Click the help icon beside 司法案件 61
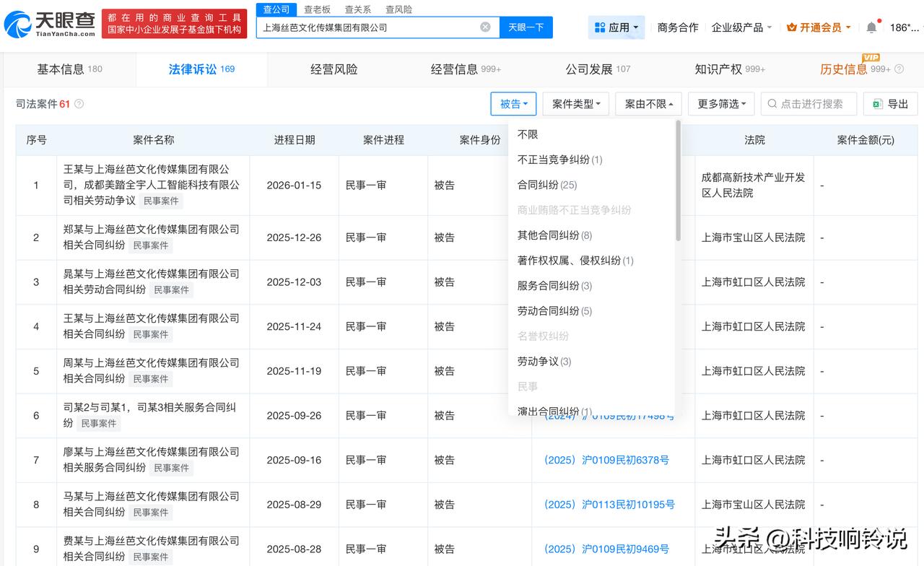The height and width of the screenshot is (566, 924). click(x=79, y=104)
